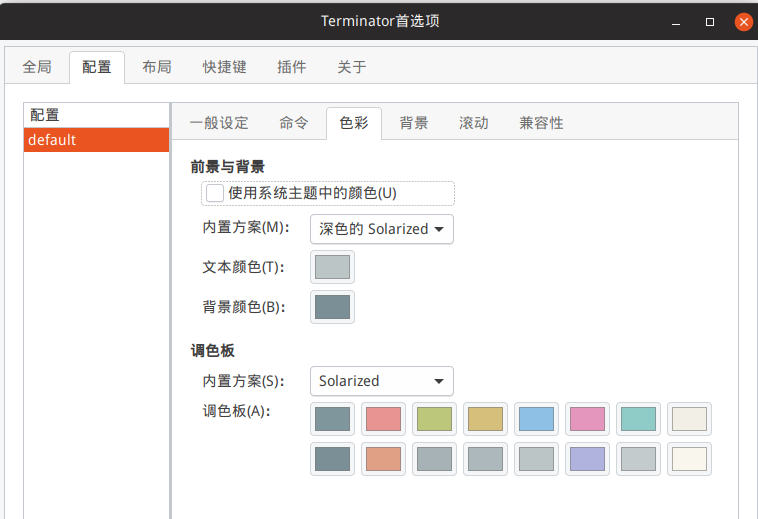Image resolution: width=758 pixels, height=519 pixels.
Task: Pick the blue palette swatch in first row
Action: (536, 419)
